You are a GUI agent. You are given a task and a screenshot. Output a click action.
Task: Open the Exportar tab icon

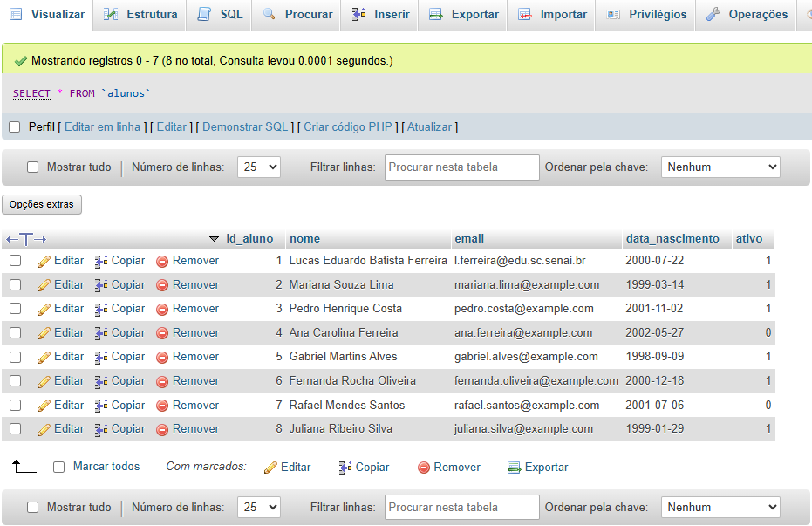(x=436, y=15)
